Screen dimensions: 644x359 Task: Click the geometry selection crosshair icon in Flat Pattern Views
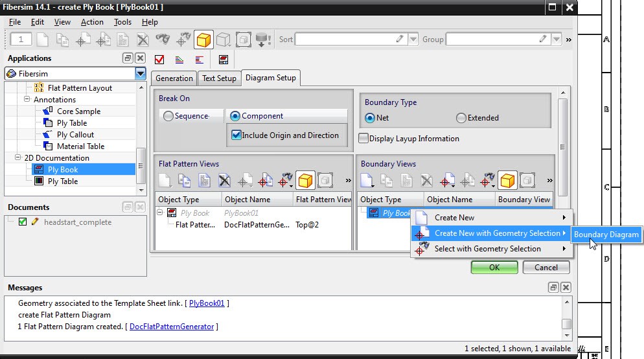[x=265, y=181]
